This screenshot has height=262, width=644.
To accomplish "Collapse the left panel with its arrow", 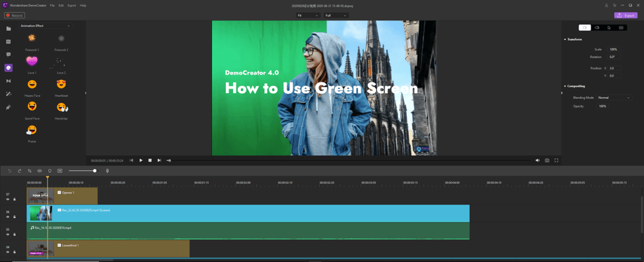I will (x=86, y=93).
